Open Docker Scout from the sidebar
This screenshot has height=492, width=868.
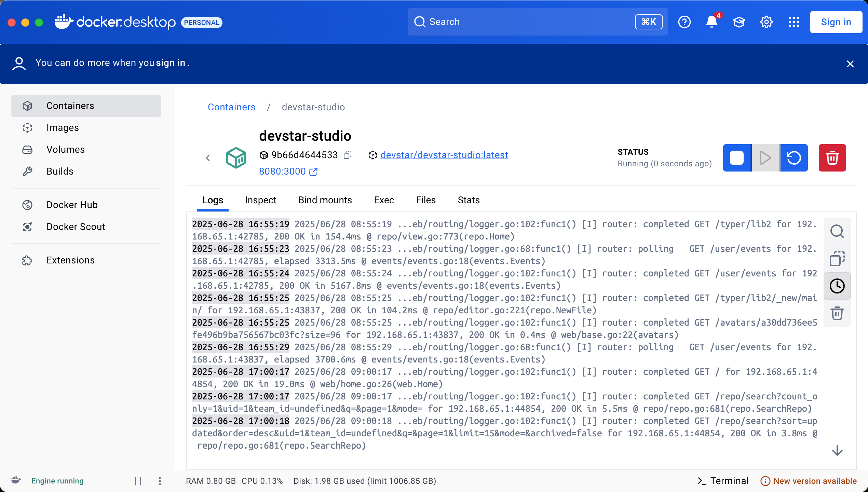click(x=76, y=227)
